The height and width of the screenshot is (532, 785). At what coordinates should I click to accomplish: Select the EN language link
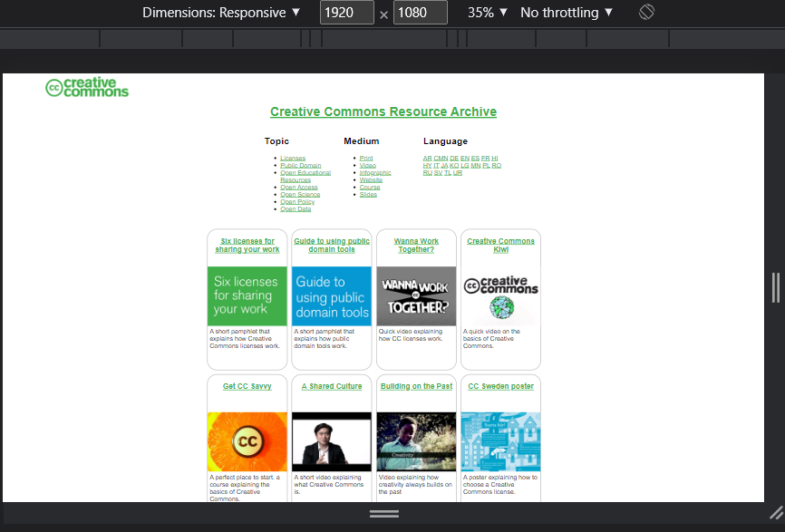pyautogui.click(x=465, y=158)
